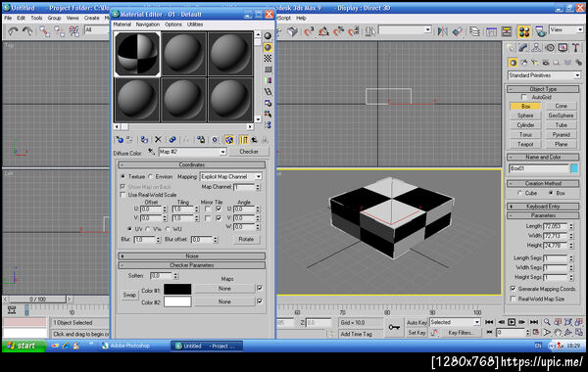Screen dimensions: 588x372
Task: Click the Mirror tool in main toolbar
Action: (443, 31)
